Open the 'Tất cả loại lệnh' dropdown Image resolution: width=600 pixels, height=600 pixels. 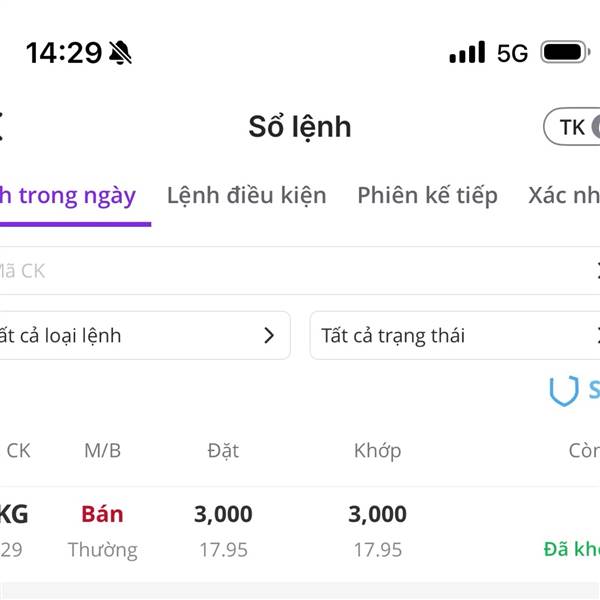click(140, 335)
